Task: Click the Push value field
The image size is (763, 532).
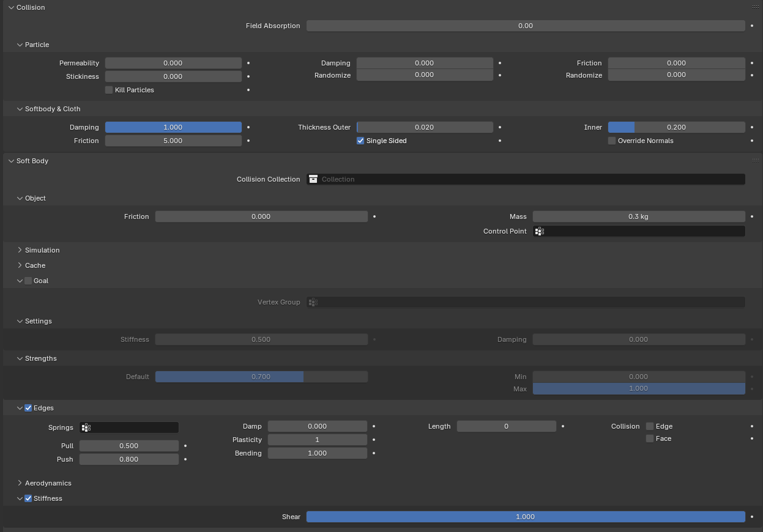Action: [129, 459]
